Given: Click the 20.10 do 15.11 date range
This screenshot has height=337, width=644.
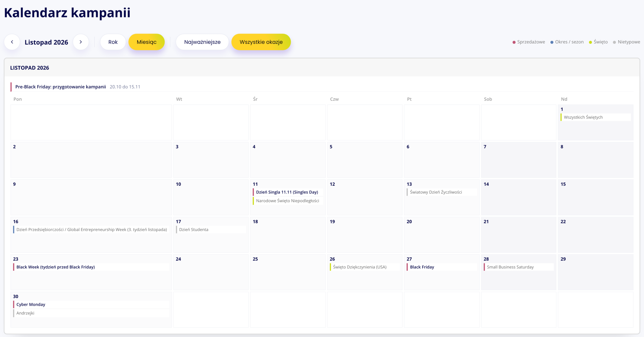Looking at the screenshot, I should coord(125,87).
